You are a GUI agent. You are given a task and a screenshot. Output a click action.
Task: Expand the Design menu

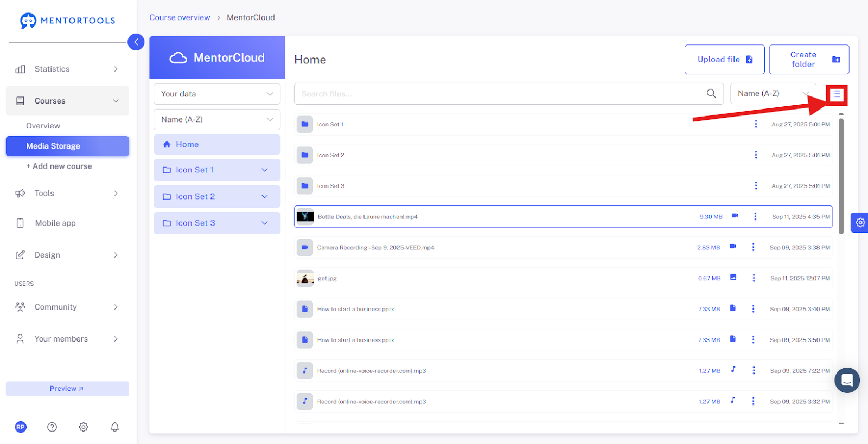(x=67, y=255)
